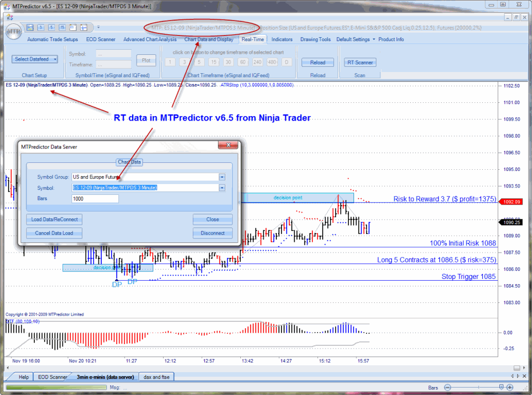Open the EOD Scanner bottom tab
The width and height of the screenshot is (532, 395).
[x=53, y=377]
